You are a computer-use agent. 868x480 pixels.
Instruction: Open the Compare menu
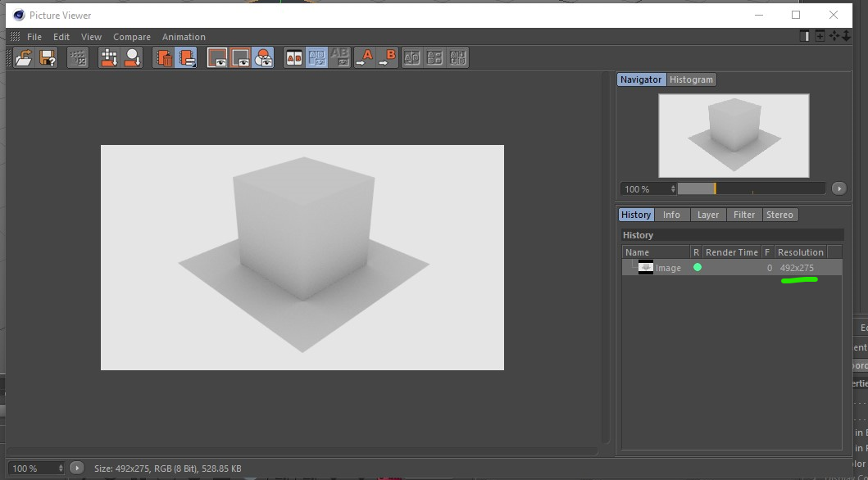click(132, 37)
